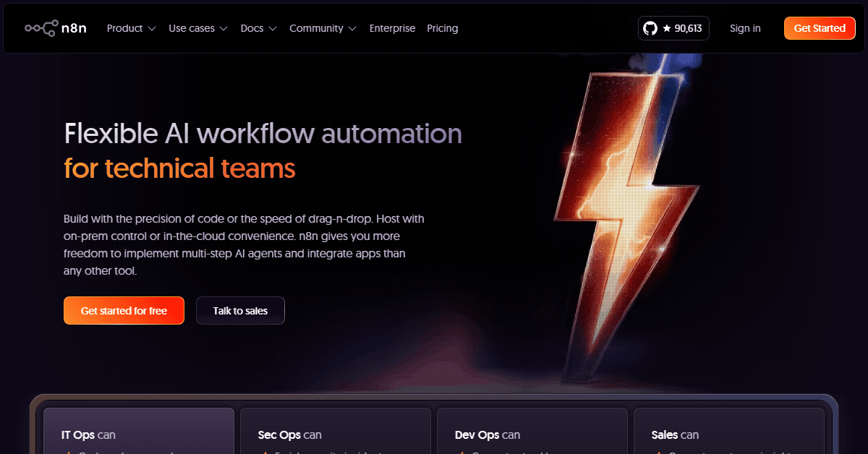Click the GitHub octocat icon

pos(650,28)
